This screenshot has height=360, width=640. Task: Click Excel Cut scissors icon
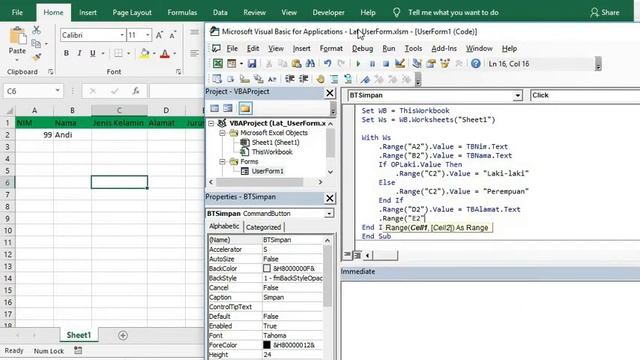point(36,30)
